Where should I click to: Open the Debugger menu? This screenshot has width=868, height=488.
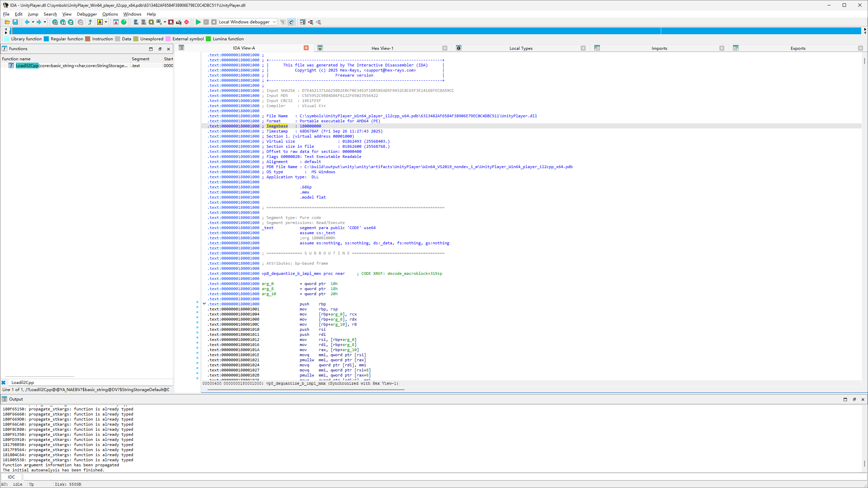tap(87, 14)
